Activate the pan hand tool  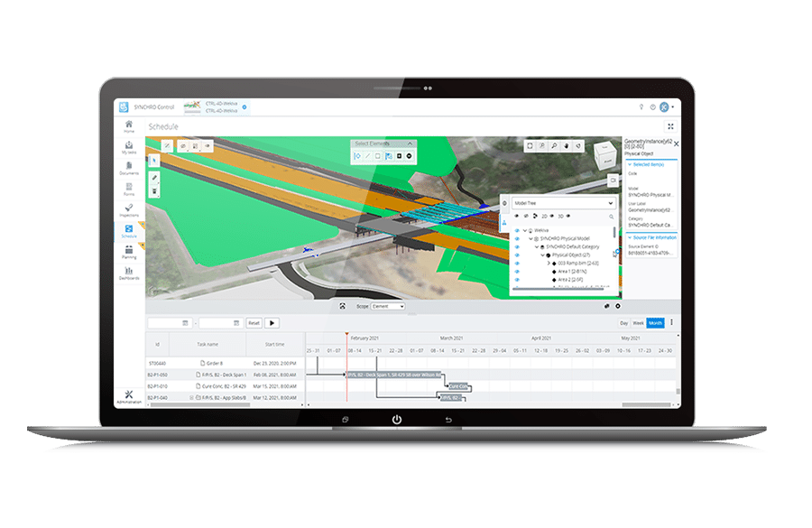pyautogui.click(x=566, y=146)
